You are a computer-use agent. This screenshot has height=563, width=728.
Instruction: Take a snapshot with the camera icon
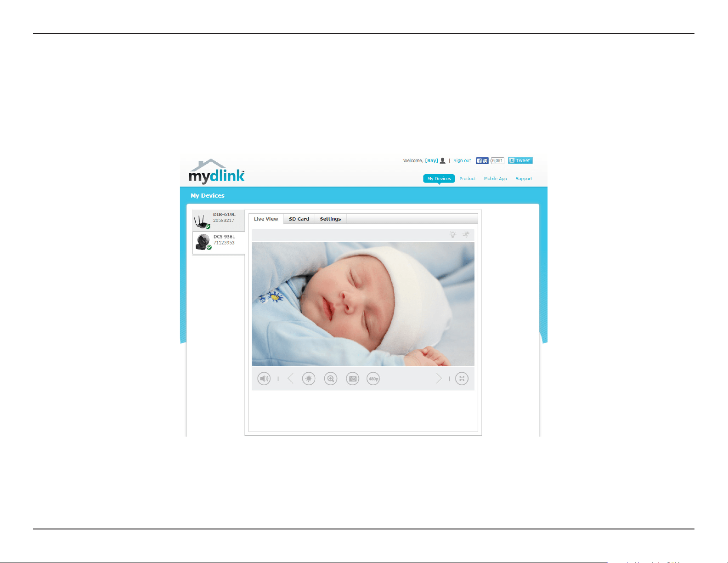353,379
